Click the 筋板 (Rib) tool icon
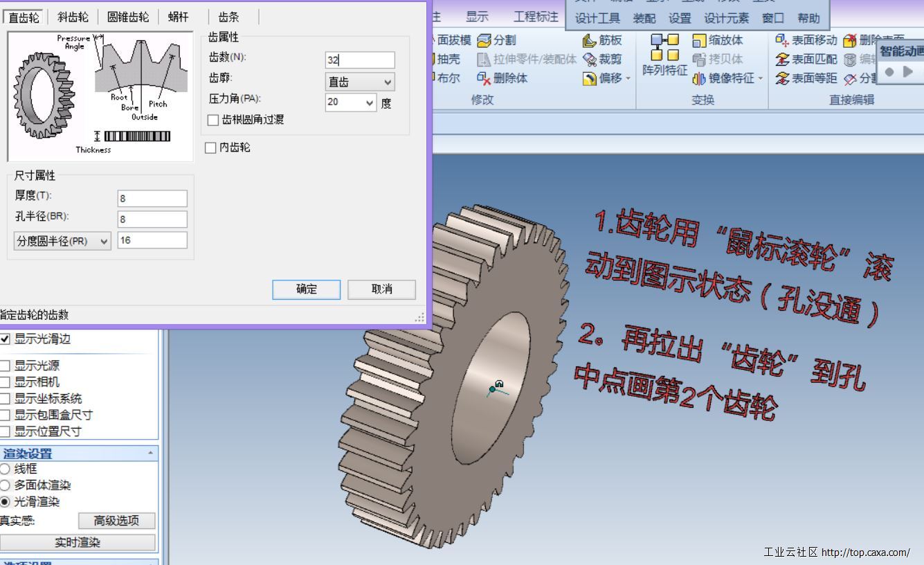Viewport: 924px width, 565px height. pos(590,41)
